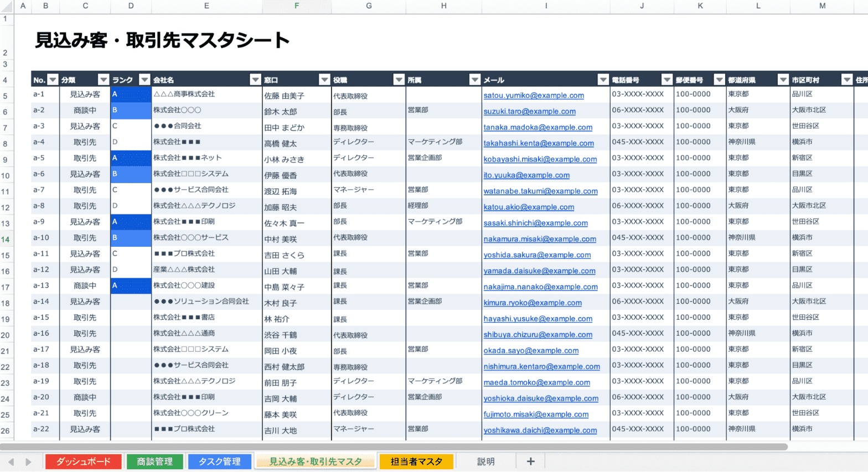868x472 pixels.
Task: Click the horizontal scrollbar
Action: point(393,447)
